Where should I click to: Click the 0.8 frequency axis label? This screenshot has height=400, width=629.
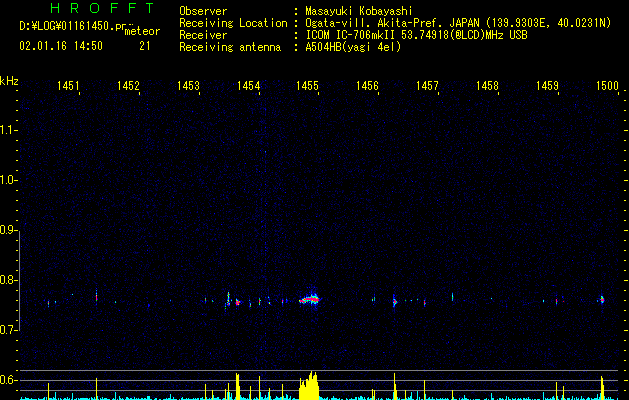coord(9,280)
